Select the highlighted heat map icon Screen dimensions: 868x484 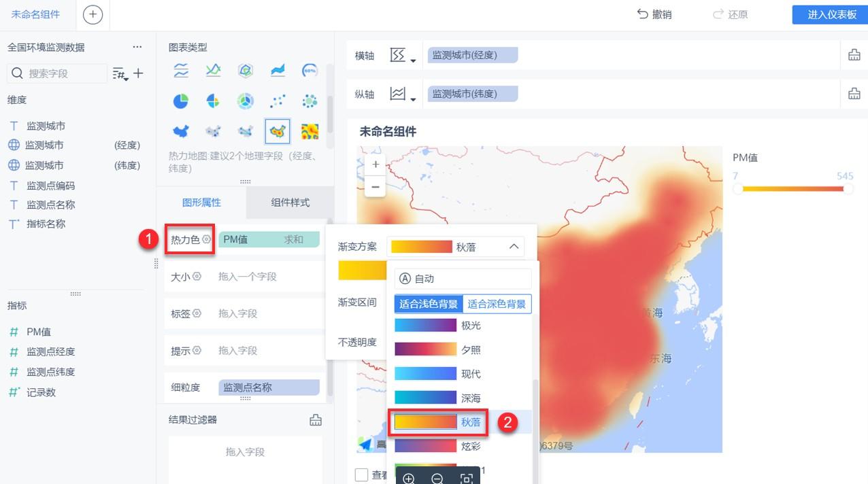(x=278, y=131)
